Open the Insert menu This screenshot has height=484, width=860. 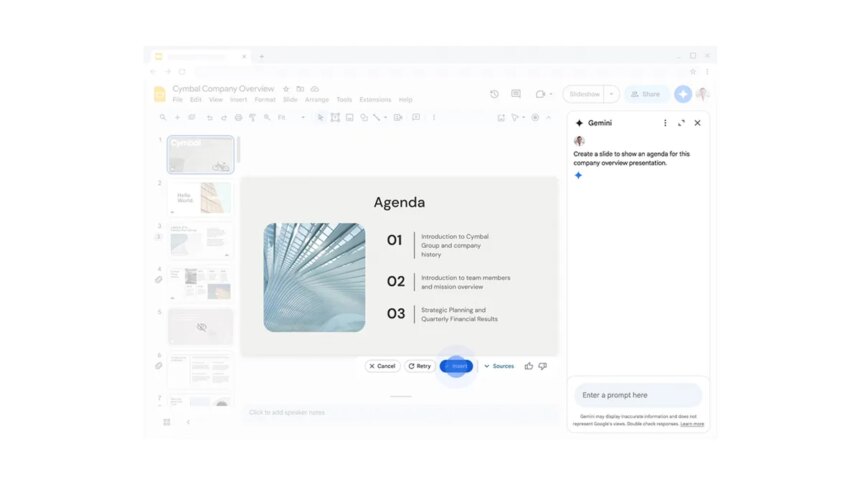pos(238,100)
